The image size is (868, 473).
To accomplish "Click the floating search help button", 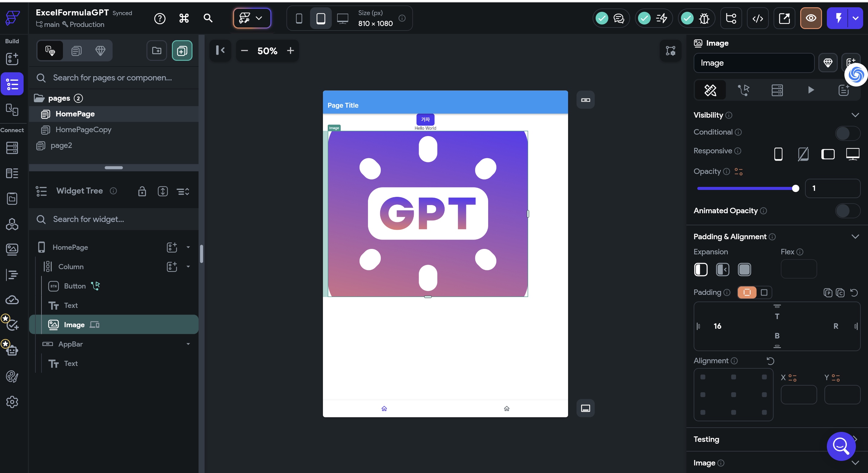I will [x=841, y=446].
